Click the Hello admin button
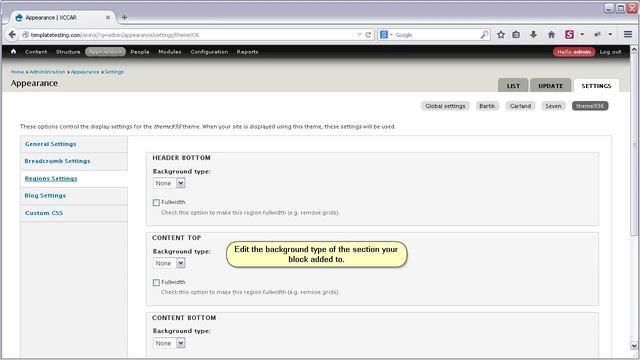Image resolution: width=640 pixels, height=360 pixels. (574, 52)
